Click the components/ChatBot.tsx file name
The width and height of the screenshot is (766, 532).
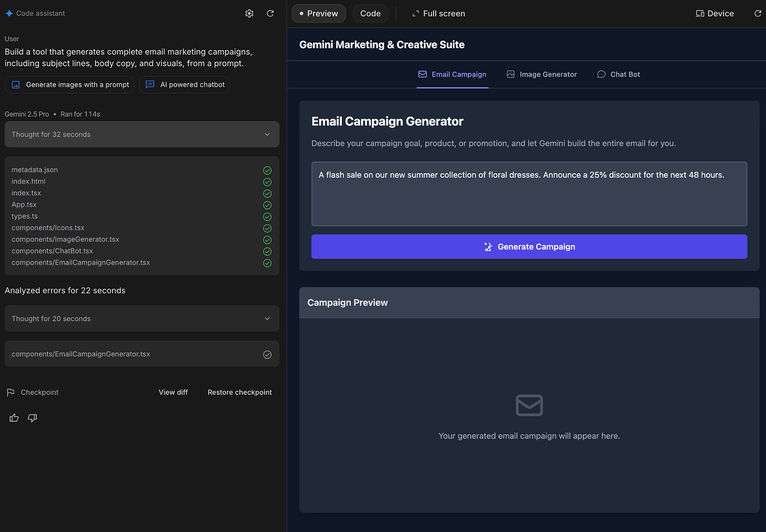(x=52, y=251)
